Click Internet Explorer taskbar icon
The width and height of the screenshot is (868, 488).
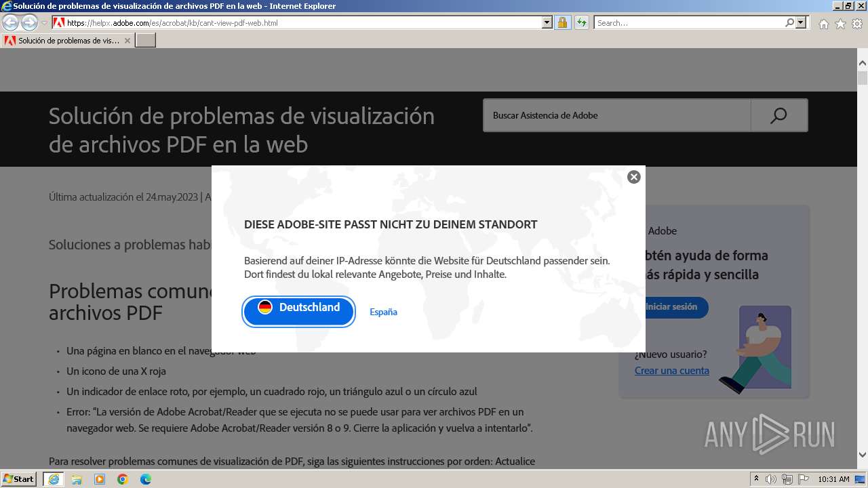54,479
